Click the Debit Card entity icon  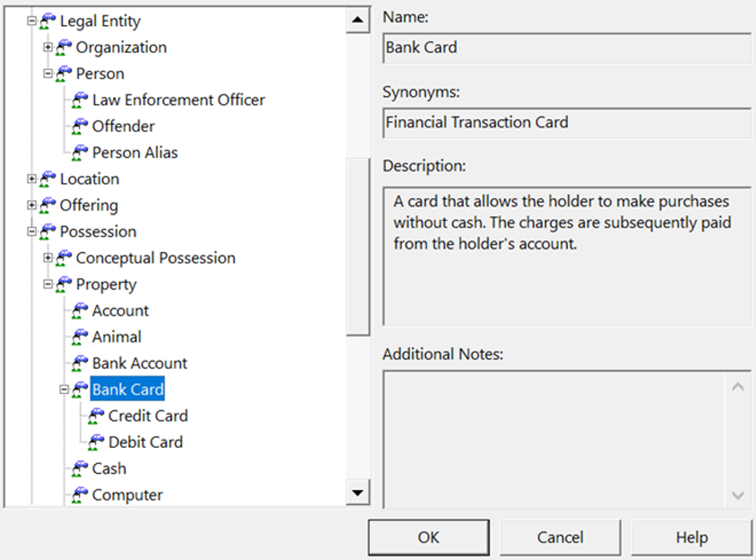click(96, 442)
